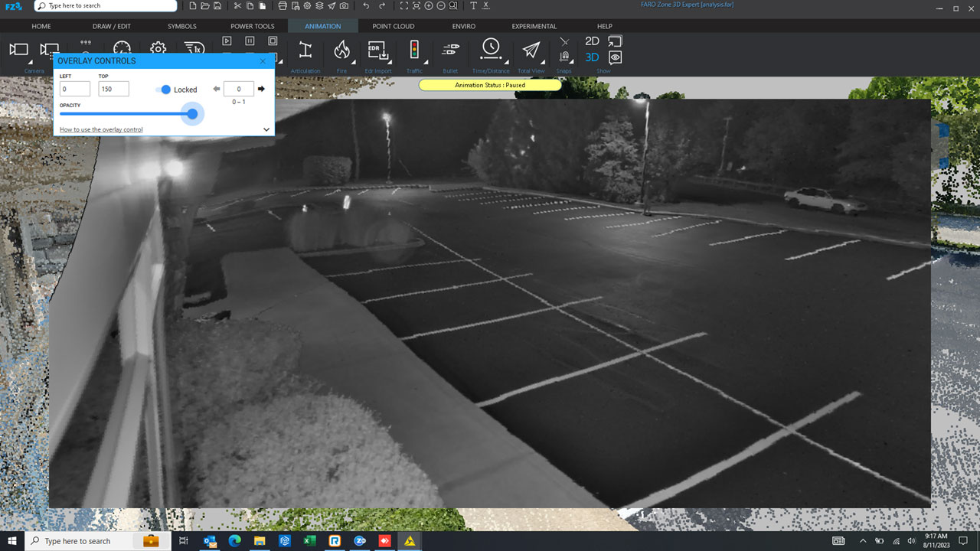Switch to the ENVIRO tab
Screen dimensions: 980x551
[x=463, y=26]
